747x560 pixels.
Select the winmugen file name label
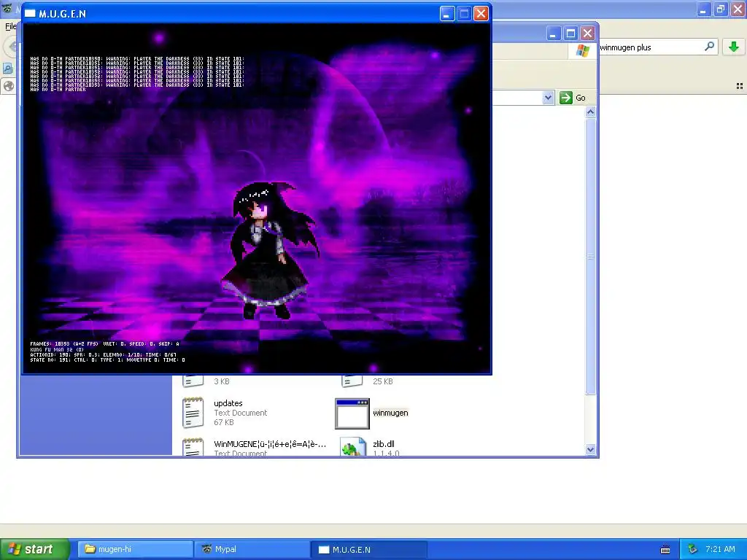[x=391, y=413]
